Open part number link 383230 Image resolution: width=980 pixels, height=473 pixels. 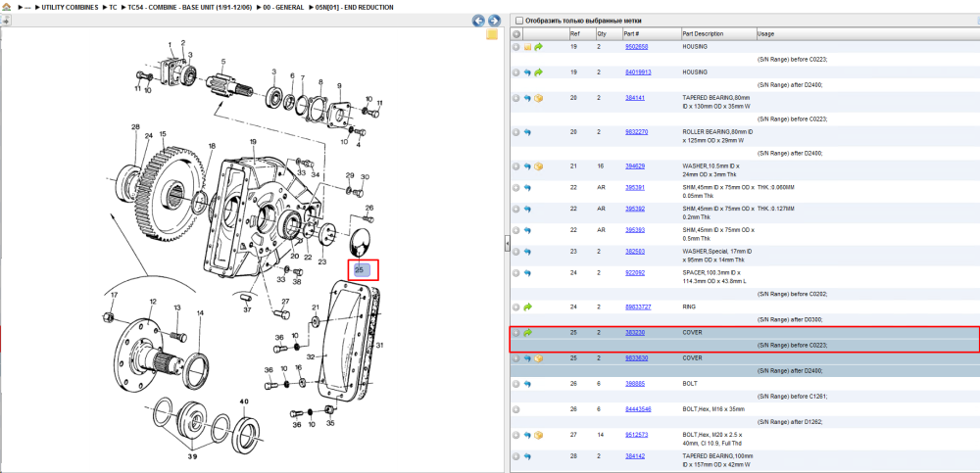click(x=634, y=332)
